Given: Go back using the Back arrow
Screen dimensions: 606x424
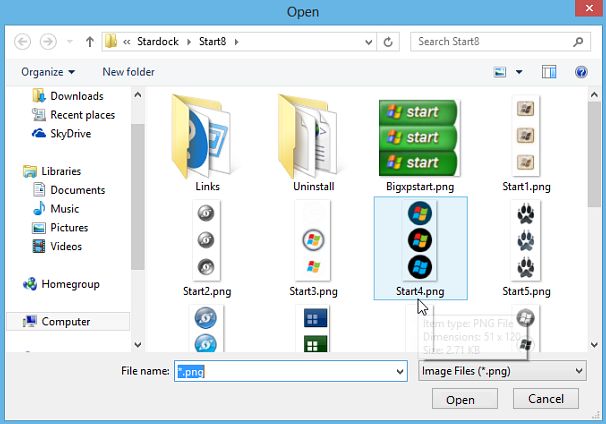Looking at the screenshot, I should 22,41.
